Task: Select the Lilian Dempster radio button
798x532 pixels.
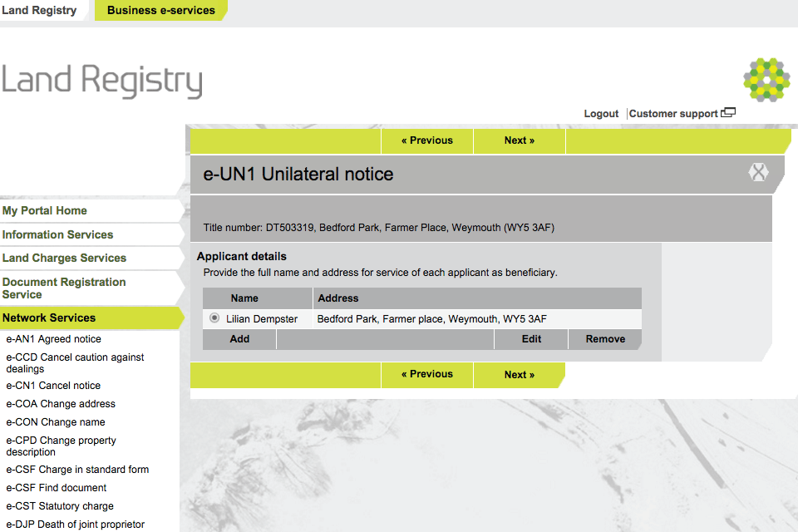Action: click(215, 318)
